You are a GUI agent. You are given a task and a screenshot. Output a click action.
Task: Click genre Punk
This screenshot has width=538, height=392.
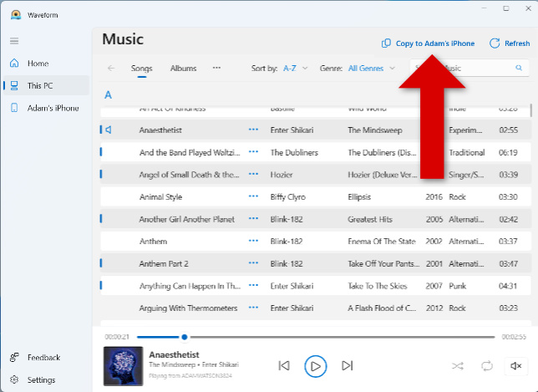pos(457,286)
